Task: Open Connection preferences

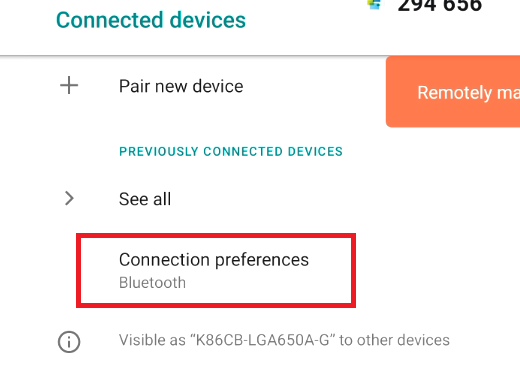Action: [x=214, y=260]
